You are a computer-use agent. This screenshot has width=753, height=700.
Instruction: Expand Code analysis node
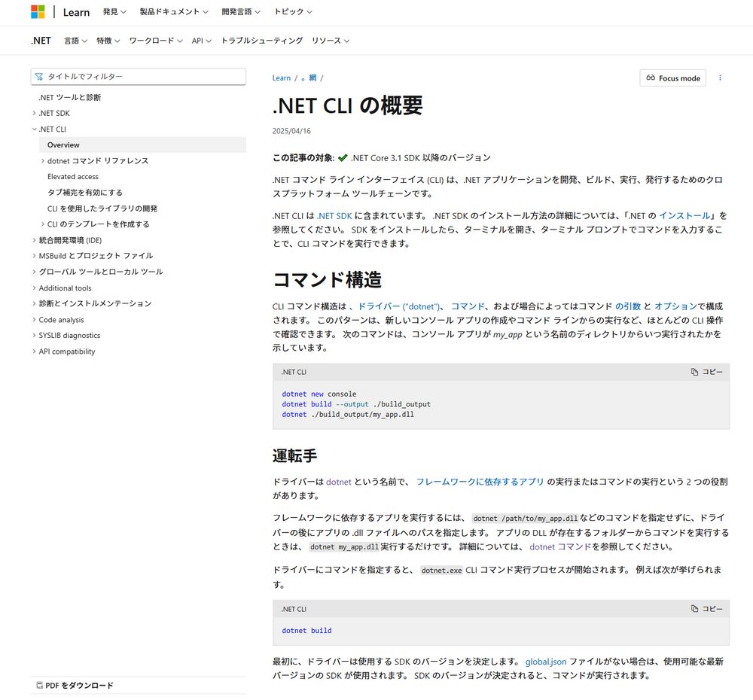point(34,320)
